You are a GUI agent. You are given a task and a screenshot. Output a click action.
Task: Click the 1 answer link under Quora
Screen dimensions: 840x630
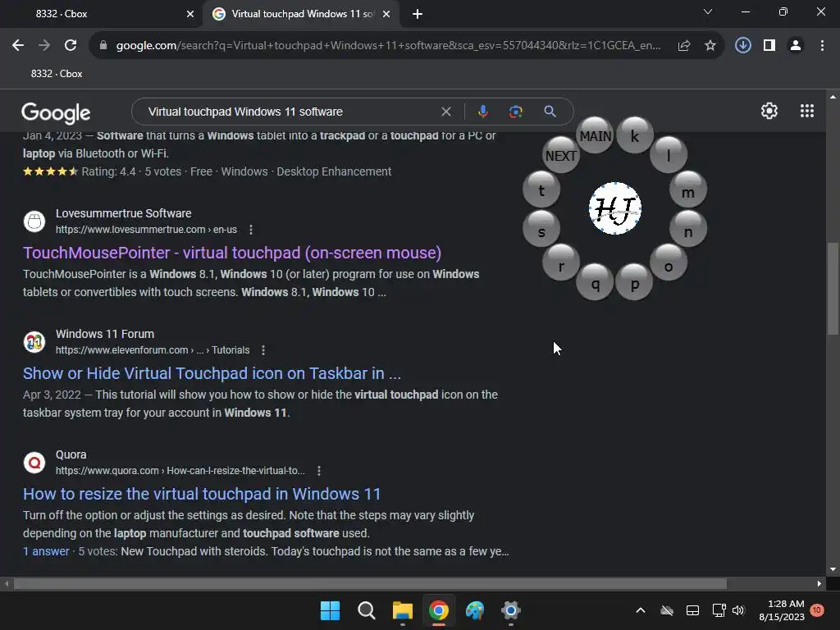[46, 551]
